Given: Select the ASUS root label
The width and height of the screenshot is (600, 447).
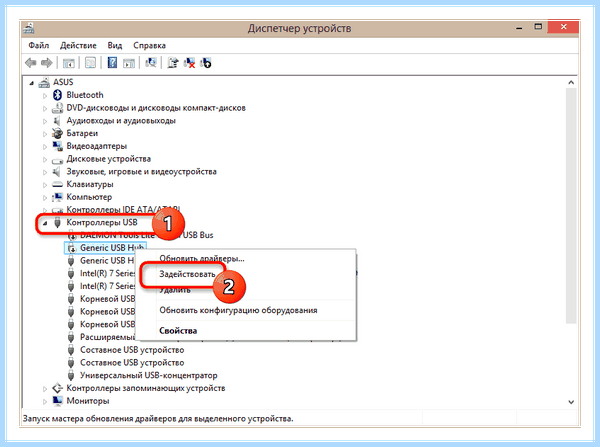Looking at the screenshot, I should click(63, 82).
